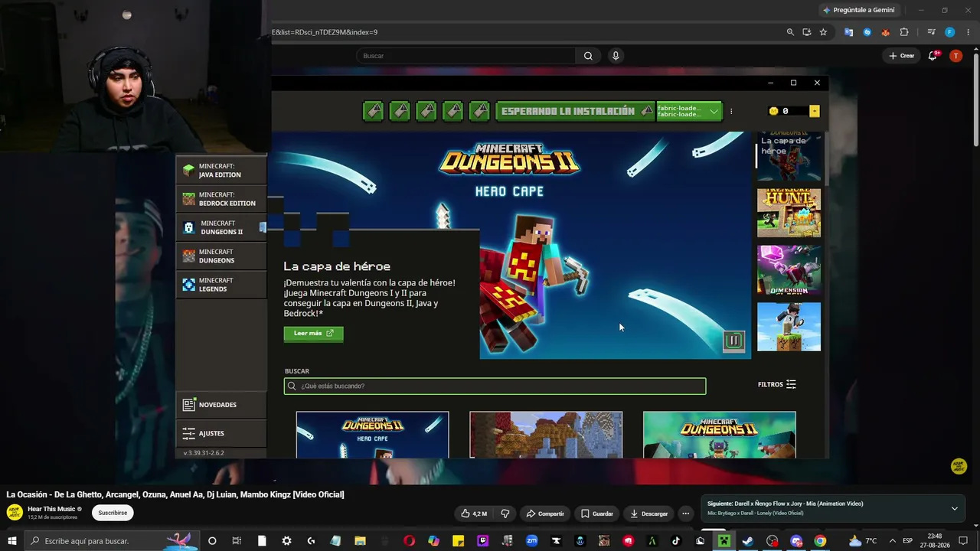
Task: Switch to Minecraft Legends in the sidebar
Action: click(x=221, y=285)
